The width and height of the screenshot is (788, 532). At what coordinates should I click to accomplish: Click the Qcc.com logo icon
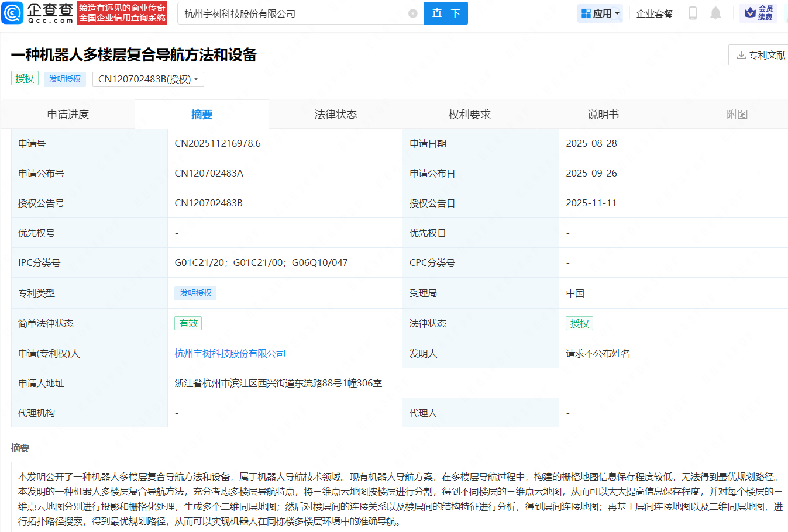pyautogui.click(x=13, y=13)
